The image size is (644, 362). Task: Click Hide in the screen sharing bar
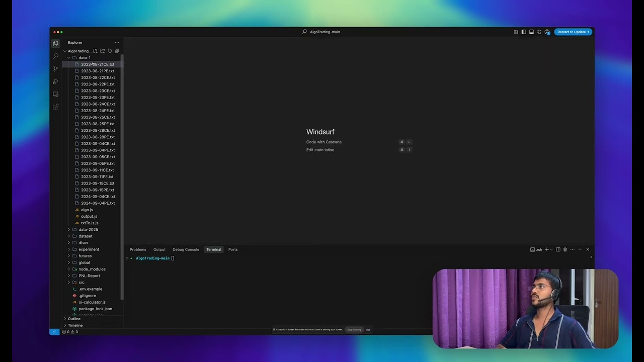tap(368, 330)
